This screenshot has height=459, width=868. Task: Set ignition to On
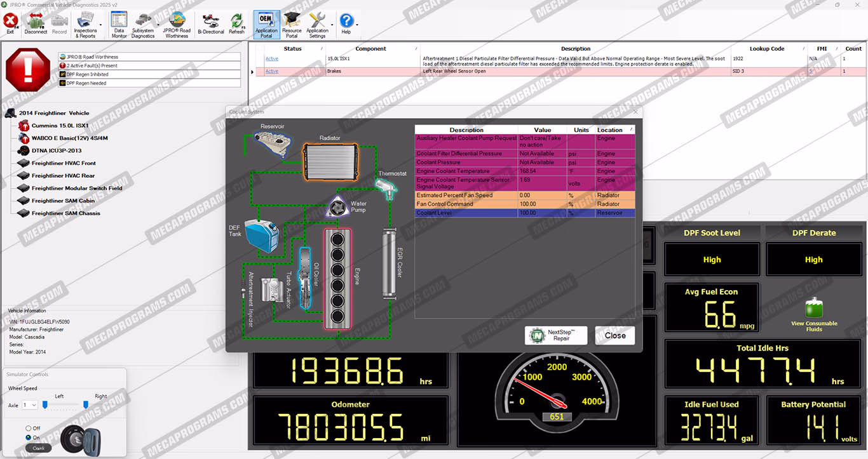29,437
